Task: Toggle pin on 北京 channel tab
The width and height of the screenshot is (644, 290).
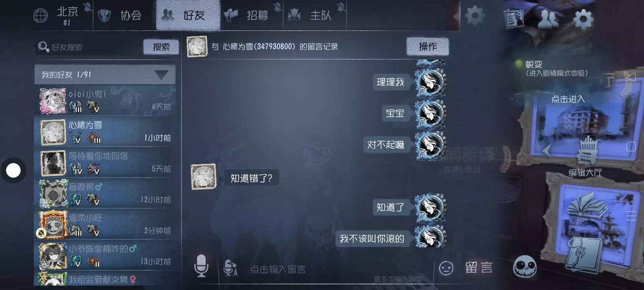Action: click(x=87, y=7)
